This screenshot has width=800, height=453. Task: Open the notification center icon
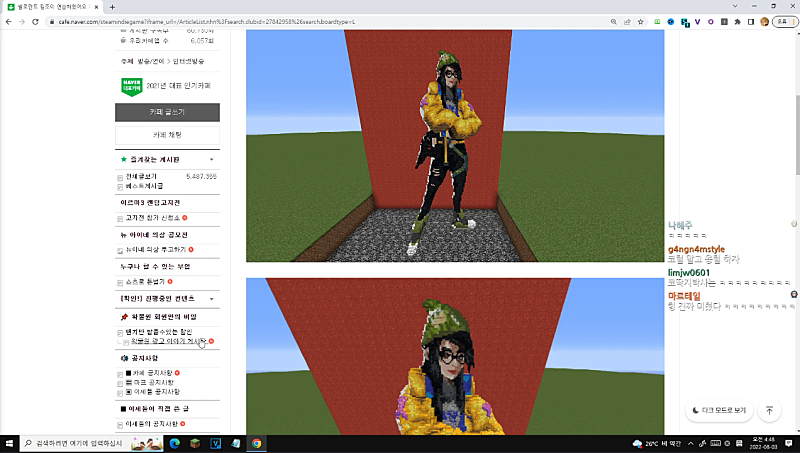[x=789, y=443]
